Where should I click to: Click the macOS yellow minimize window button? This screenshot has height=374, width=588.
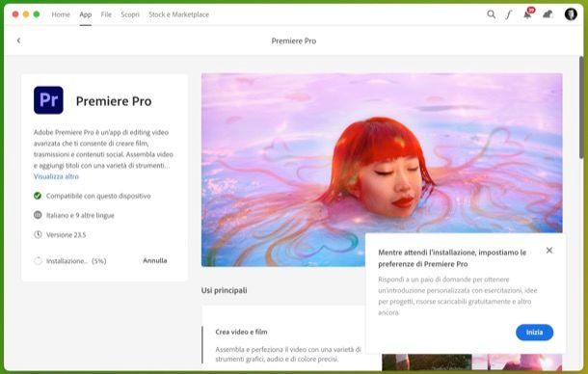(x=26, y=14)
